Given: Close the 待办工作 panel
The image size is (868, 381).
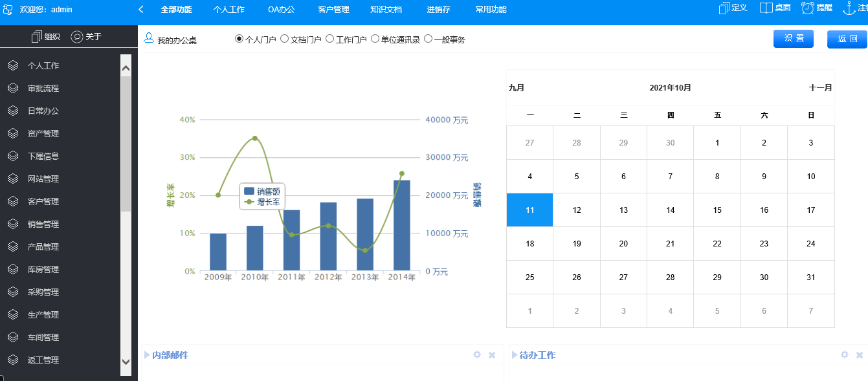Looking at the screenshot, I should 860,355.
